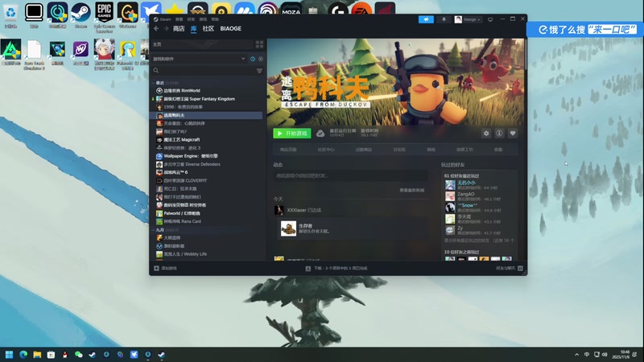Open the biaoge account dropdown
Image resolution: width=644 pixels, height=362 pixels.
coord(468,19)
